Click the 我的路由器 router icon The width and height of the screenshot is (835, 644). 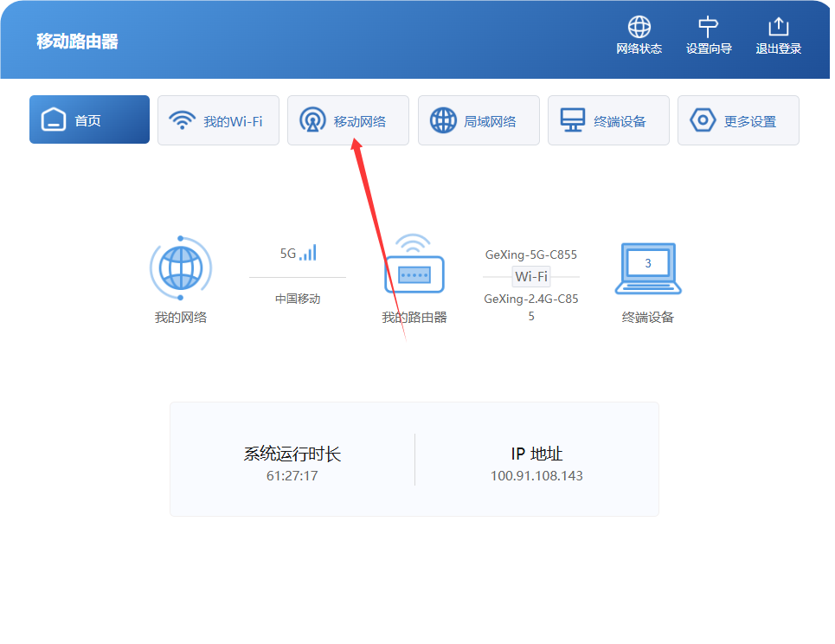tap(414, 264)
